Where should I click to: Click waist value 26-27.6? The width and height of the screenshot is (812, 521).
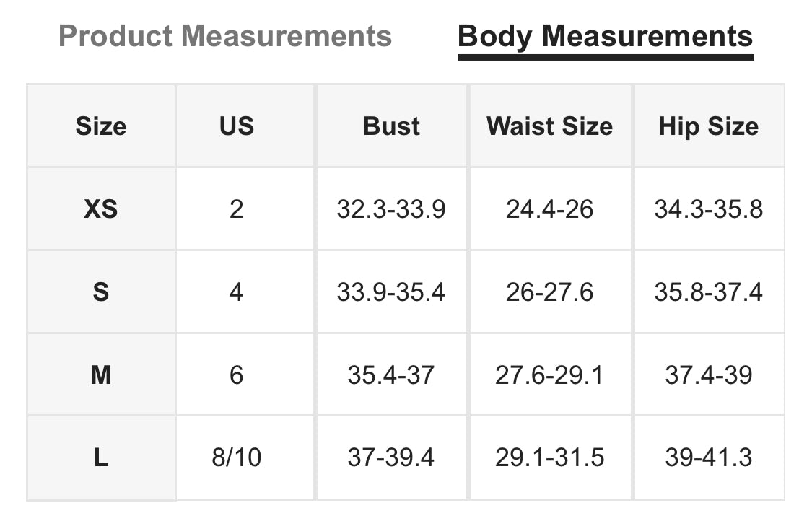pyautogui.click(x=550, y=292)
